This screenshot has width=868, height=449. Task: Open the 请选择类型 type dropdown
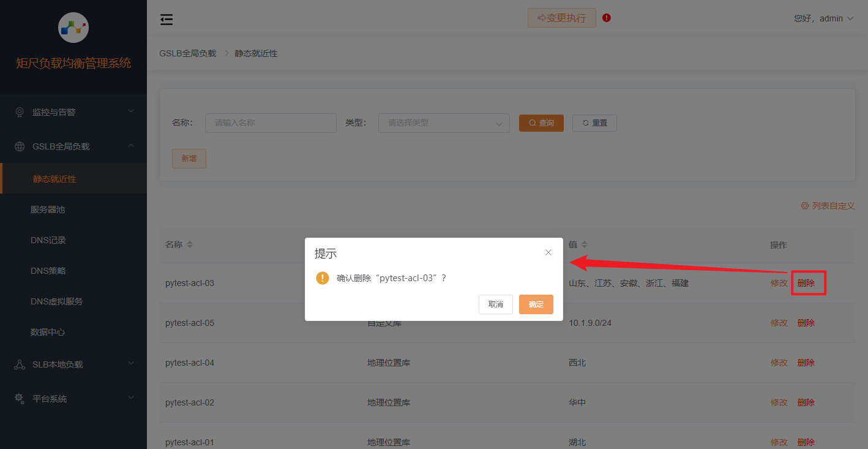pos(443,123)
